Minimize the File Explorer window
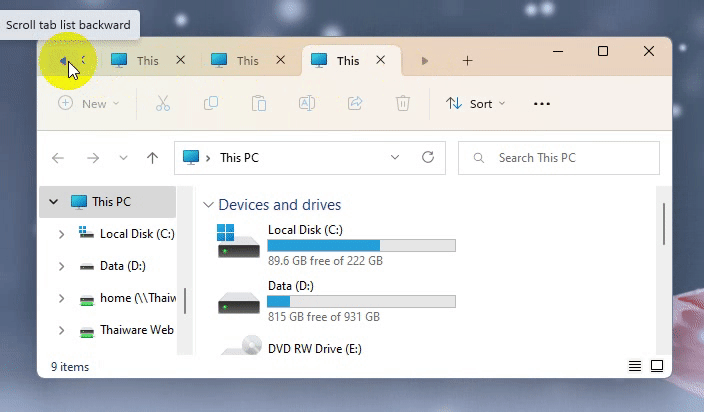This screenshot has height=412, width=704. [x=558, y=52]
